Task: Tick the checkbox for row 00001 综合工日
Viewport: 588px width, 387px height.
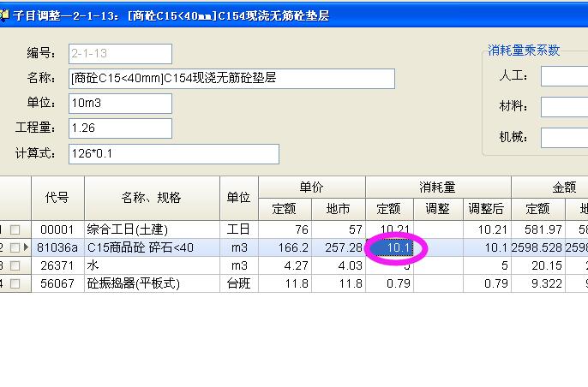Action: coord(15,229)
